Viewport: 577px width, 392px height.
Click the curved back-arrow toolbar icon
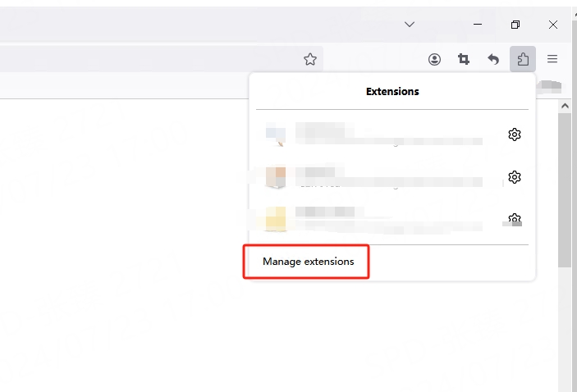point(493,59)
